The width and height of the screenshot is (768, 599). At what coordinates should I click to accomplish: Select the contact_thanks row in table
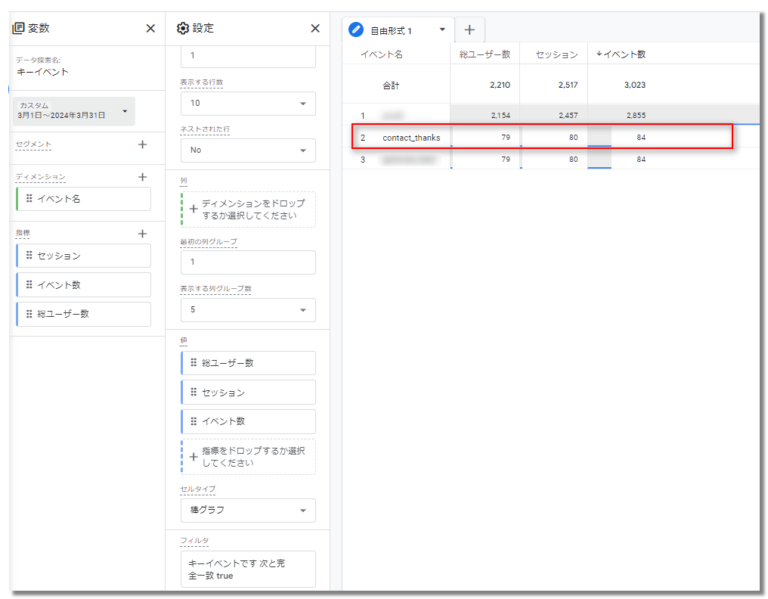tap(411, 137)
